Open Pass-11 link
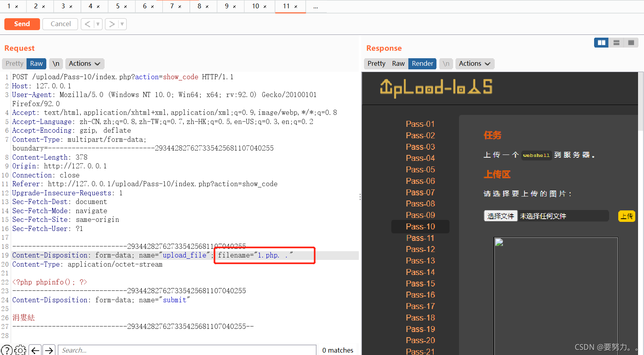644x355 pixels. (420, 238)
